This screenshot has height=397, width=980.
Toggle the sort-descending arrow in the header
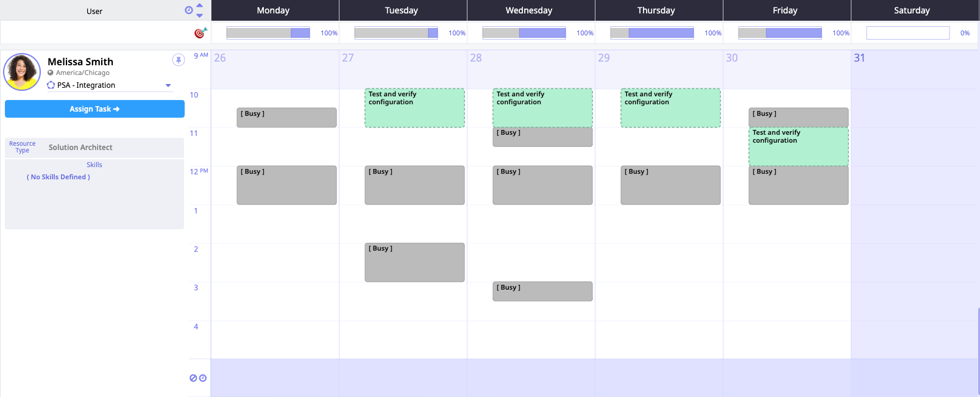pos(199,14)
